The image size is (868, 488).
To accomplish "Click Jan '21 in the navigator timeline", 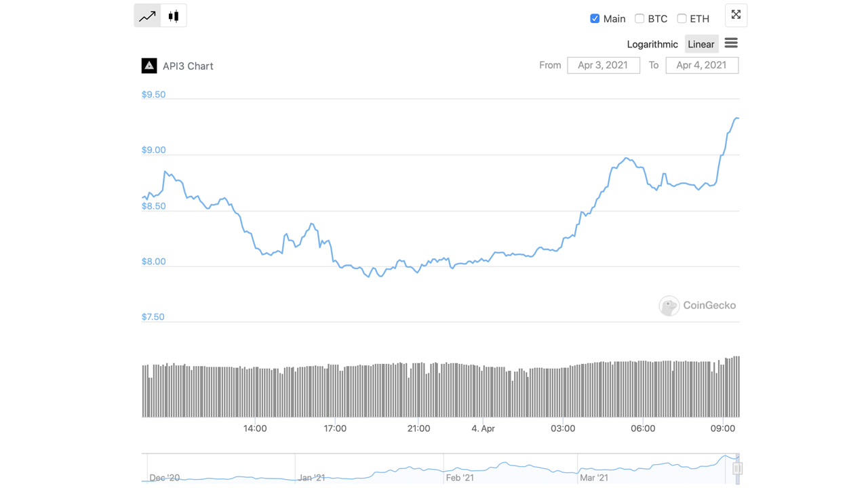I will [311, 478].
